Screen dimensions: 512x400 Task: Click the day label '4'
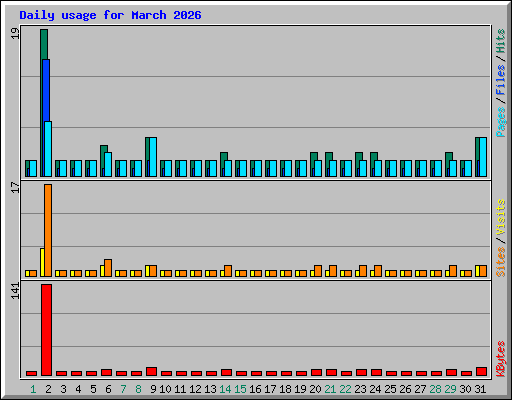click(78, 389)
